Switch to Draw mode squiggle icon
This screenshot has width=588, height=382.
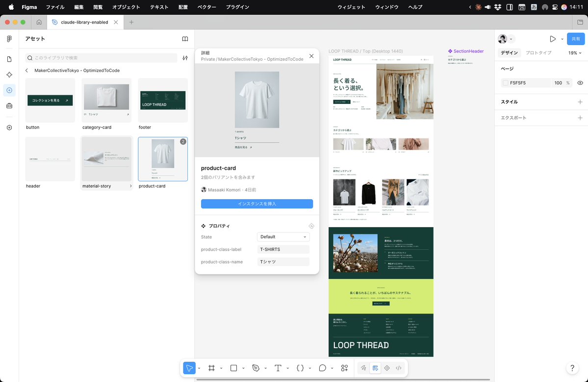(x=363, y=368)
